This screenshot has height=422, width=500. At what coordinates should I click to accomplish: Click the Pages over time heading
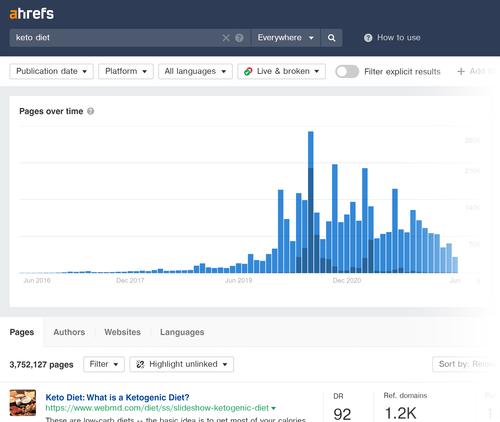click(x=51, y=111)
